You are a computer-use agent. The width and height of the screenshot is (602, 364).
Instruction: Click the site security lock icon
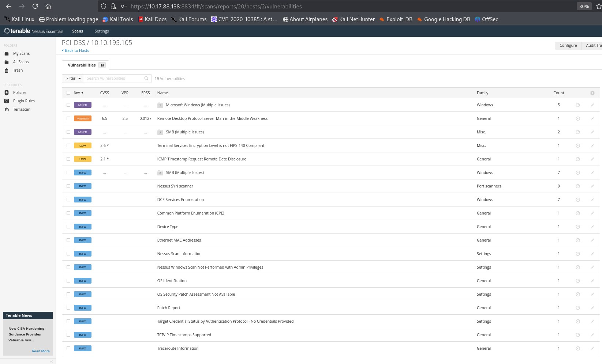pyautogui.click(x=113, y=6)
